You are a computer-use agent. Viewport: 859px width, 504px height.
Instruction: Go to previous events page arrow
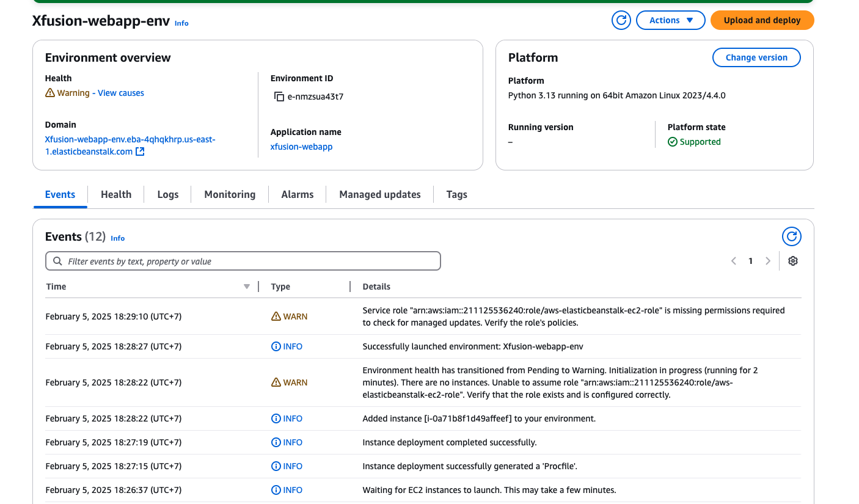tap(734, 261)
